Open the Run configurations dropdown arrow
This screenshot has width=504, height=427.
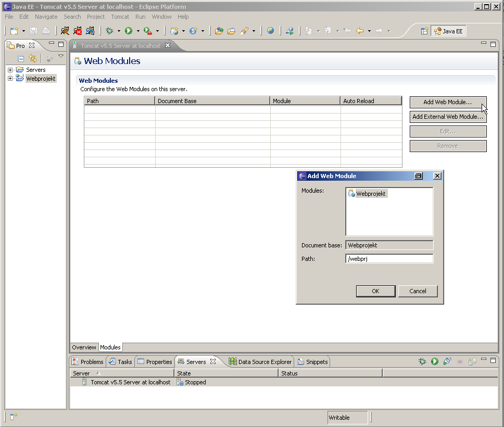138,31
